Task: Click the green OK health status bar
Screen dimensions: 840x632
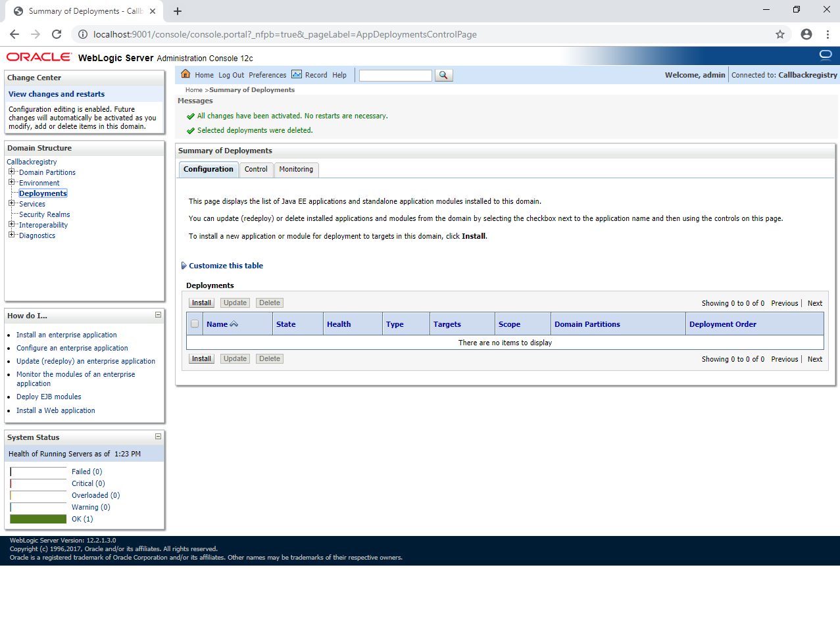Action: 38,519
